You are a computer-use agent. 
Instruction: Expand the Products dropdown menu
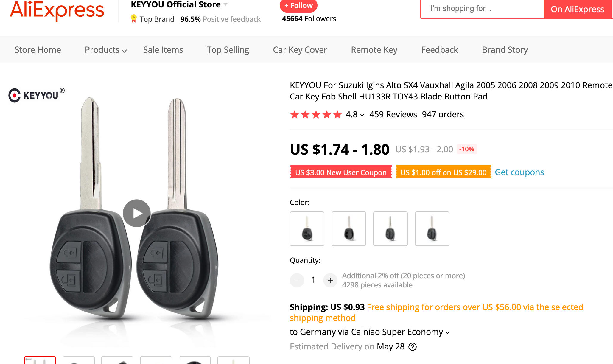106,50
